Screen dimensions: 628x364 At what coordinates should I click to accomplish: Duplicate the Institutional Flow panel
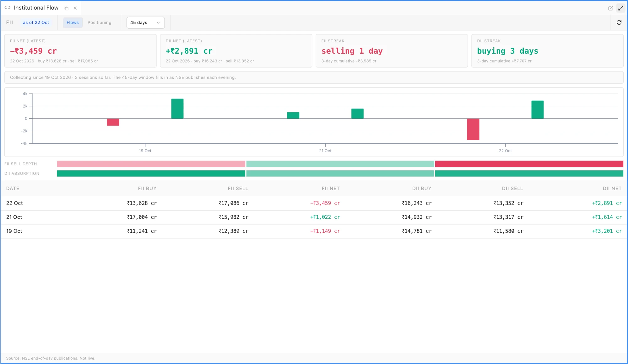(66, 8)
